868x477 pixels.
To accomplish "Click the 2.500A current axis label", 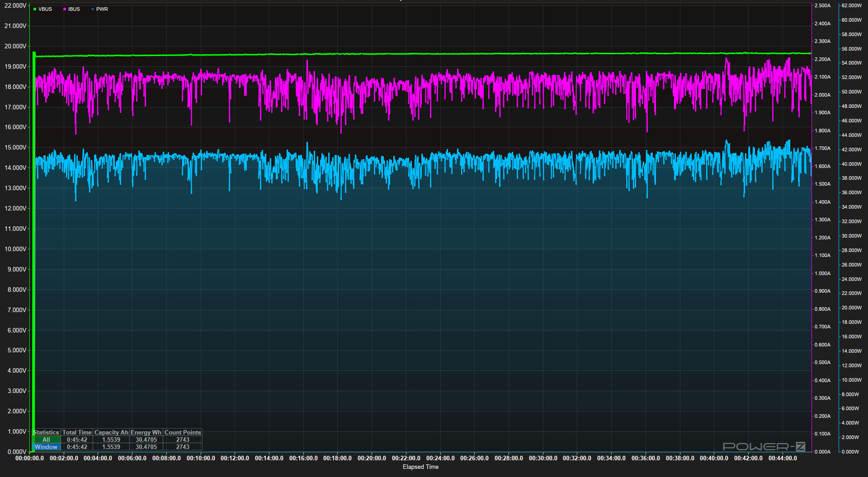I will (x=822, y=5).
